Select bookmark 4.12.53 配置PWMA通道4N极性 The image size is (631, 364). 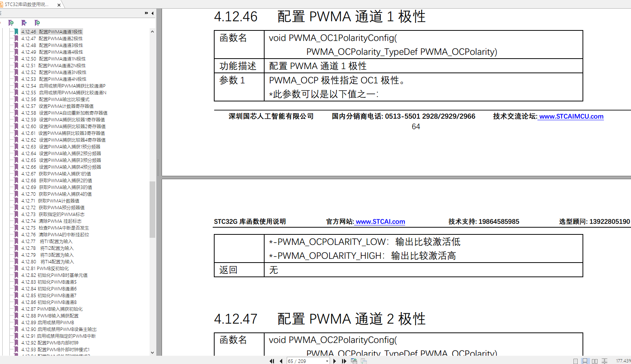[x=54, y=79]
